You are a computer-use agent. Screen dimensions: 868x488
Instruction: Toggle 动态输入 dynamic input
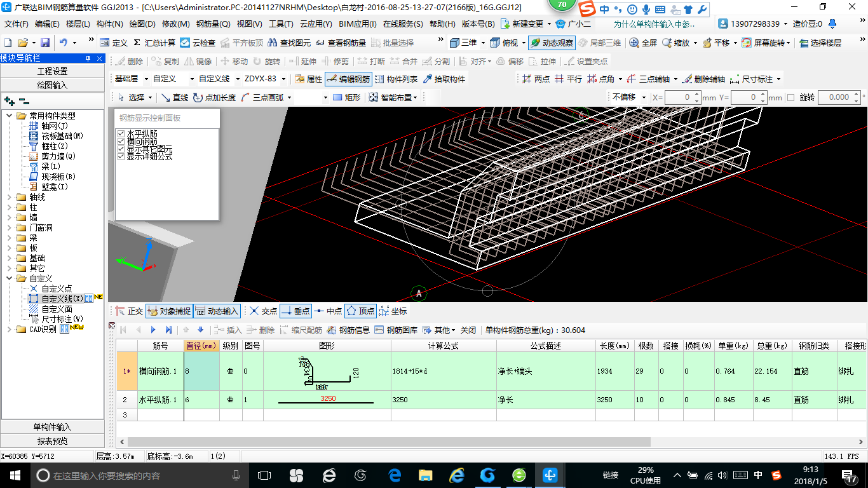pos(217,311)
